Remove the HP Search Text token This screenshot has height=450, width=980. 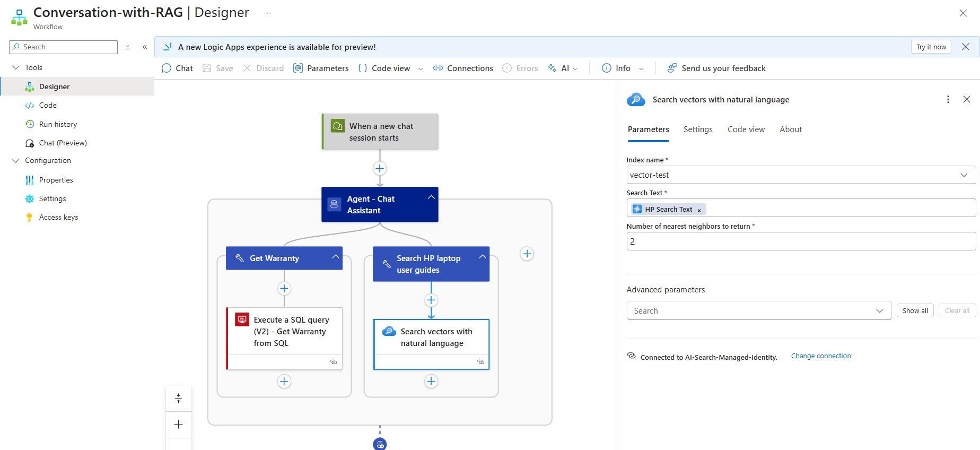click(x=699, y=210)
